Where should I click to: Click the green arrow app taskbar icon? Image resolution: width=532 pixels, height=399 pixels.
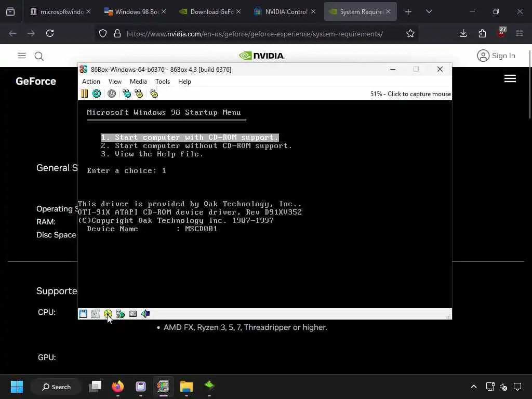tap(209, 386)
